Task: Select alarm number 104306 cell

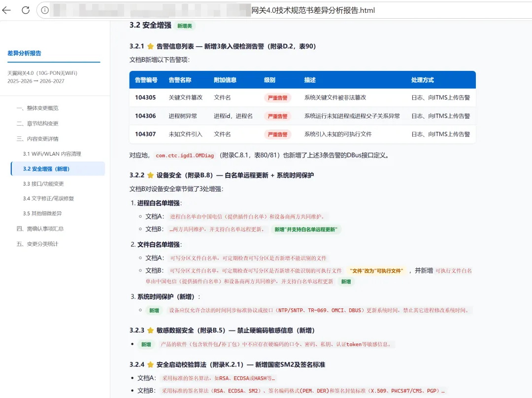Action: [145, 116]
